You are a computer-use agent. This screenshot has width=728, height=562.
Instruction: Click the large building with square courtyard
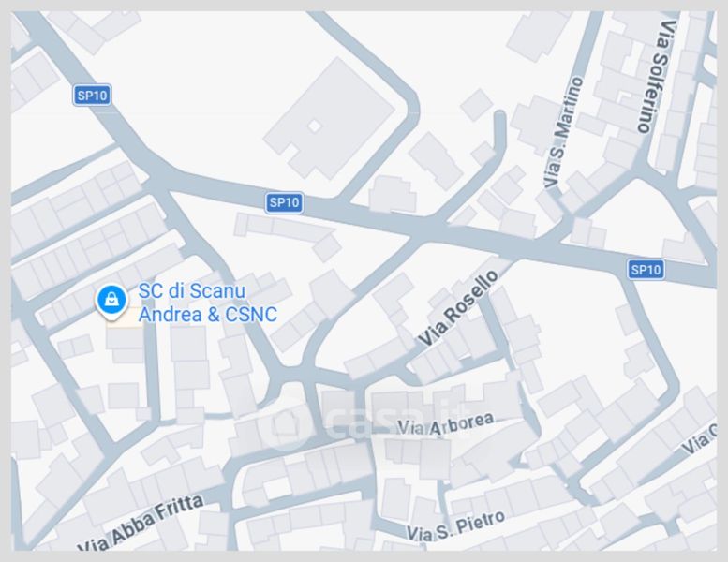pyautogui.click(x=330, y=118)
